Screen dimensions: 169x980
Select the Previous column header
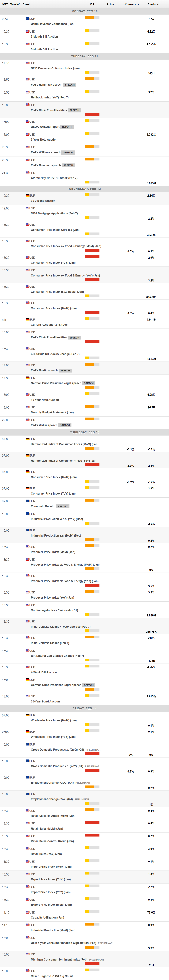(153, 4)
